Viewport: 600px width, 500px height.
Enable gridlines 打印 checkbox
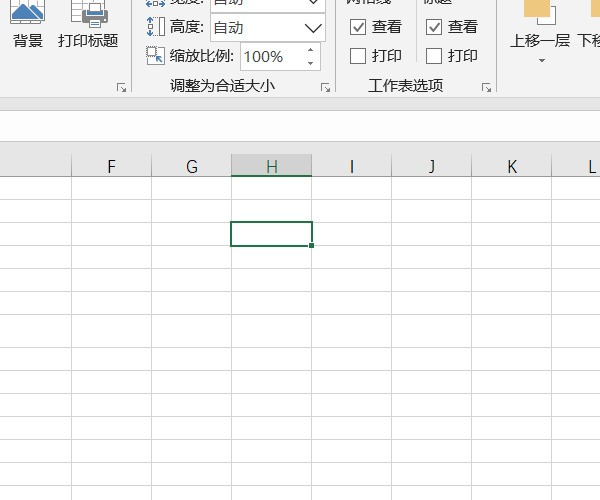[x=358, y=56]
